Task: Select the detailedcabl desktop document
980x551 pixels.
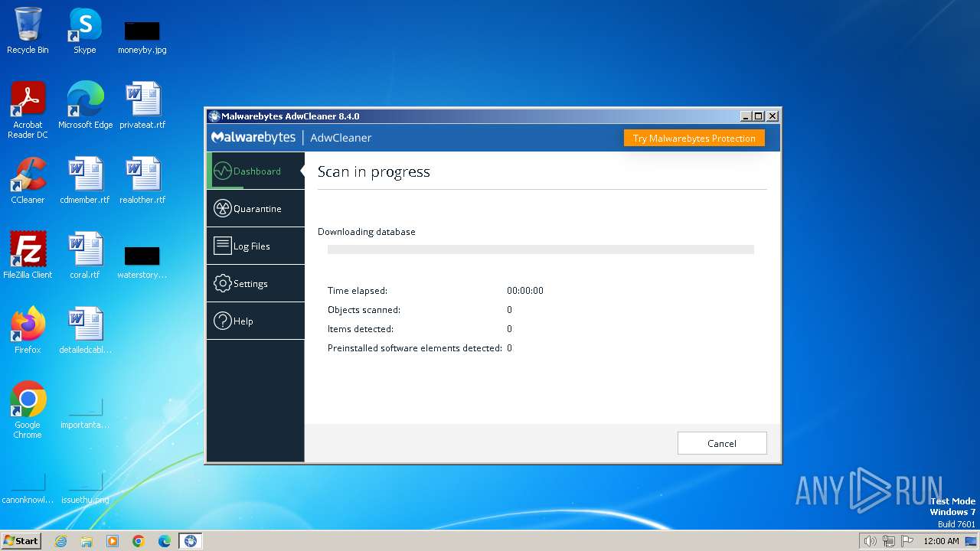Action: point(85,331)
